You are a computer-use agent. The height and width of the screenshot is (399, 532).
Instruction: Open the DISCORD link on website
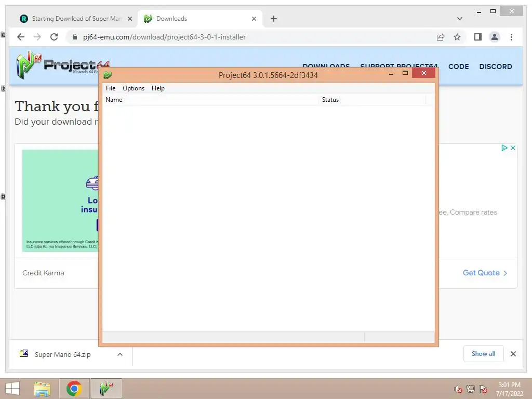click(x=495, y=66)
